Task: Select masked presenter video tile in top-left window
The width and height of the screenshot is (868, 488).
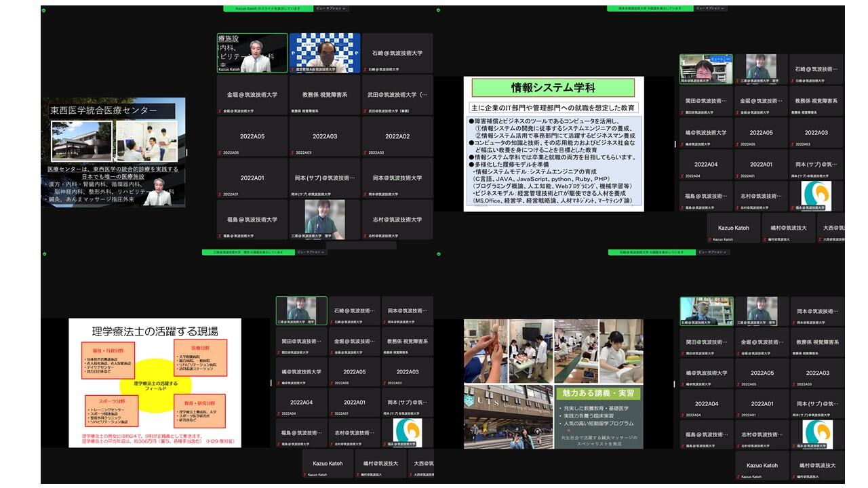Action: tap(325, 53)
